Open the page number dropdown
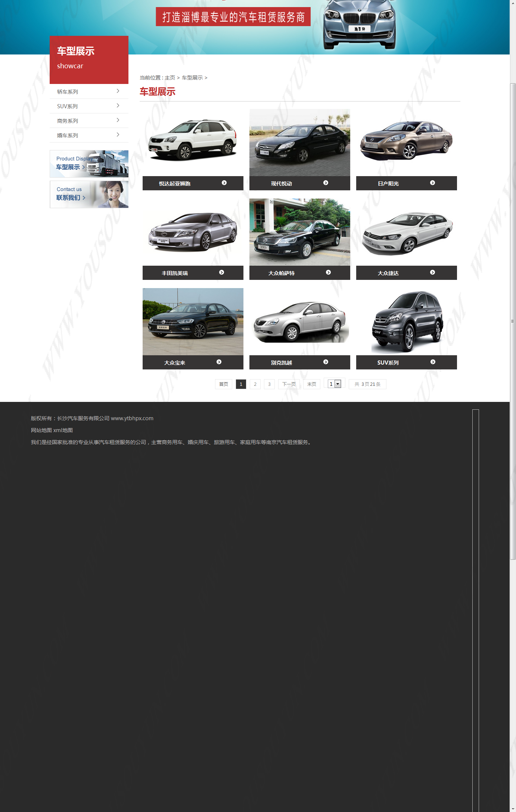516x812 pixels. (335, 384)
